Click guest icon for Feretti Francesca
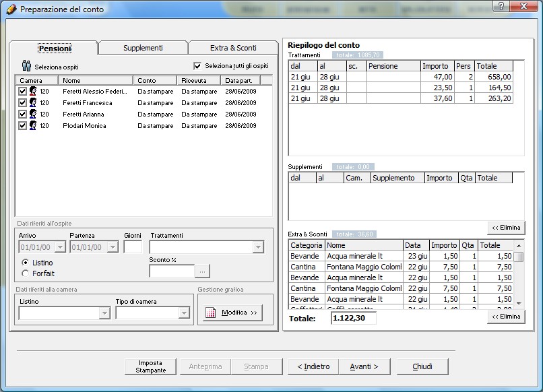The width and height of the screenshot is (543, 392). 33,102
